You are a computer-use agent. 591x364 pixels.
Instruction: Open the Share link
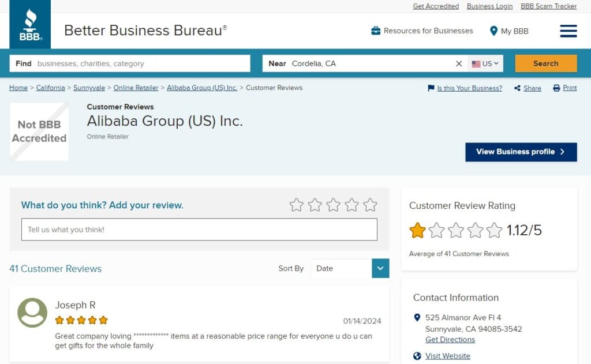(532, 88)
